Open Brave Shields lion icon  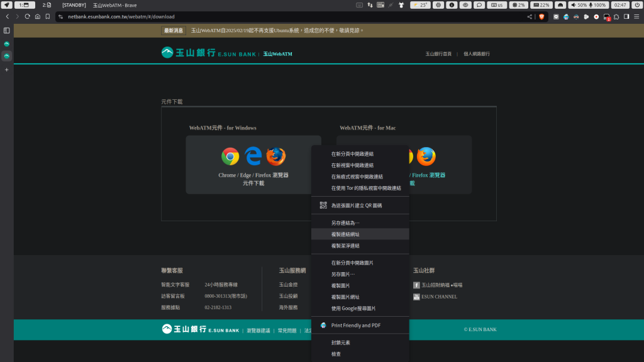point(541,17)
